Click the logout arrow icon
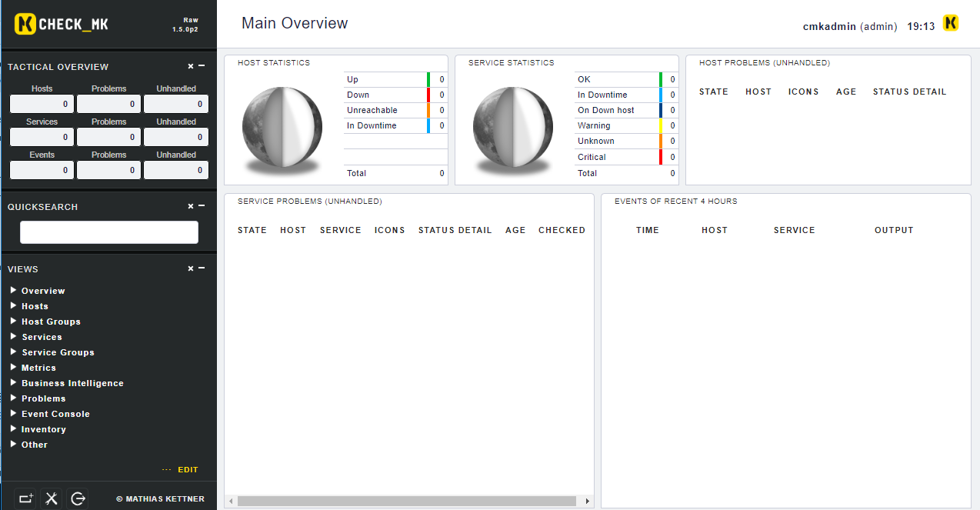The height and width of the screenshot is (510, 980). [x=78, y=498]
